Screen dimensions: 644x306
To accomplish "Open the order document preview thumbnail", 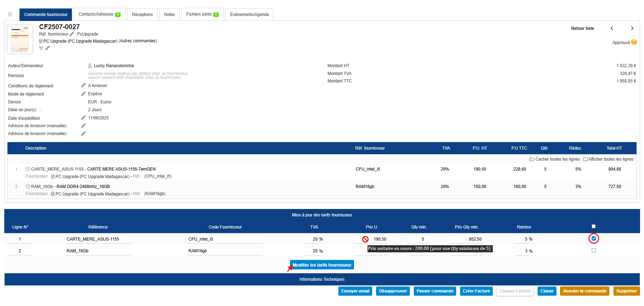I will tap(20, 39).
